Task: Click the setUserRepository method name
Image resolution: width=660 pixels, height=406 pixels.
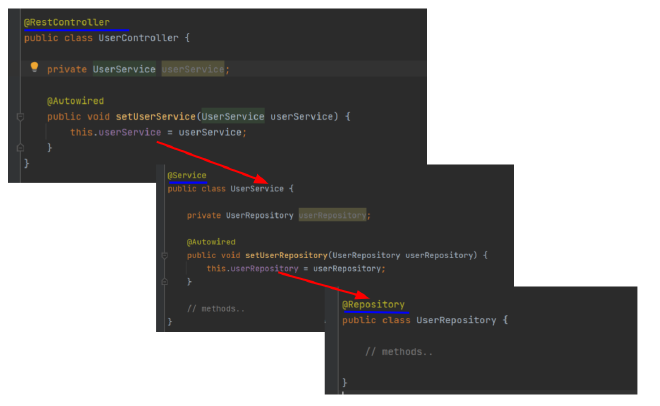Action: (286, 255)
